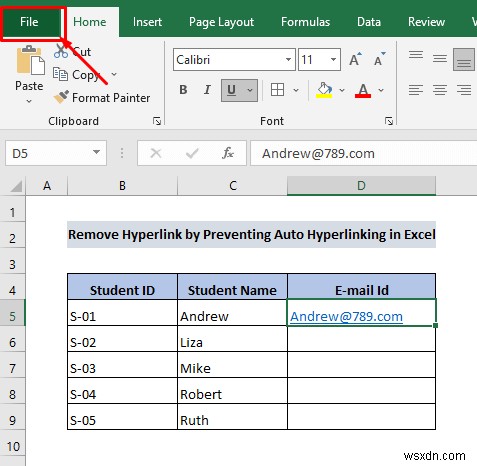477x466 pixels.
Task: Open Font settings dialog launcher
Action: tap(389, 121)
